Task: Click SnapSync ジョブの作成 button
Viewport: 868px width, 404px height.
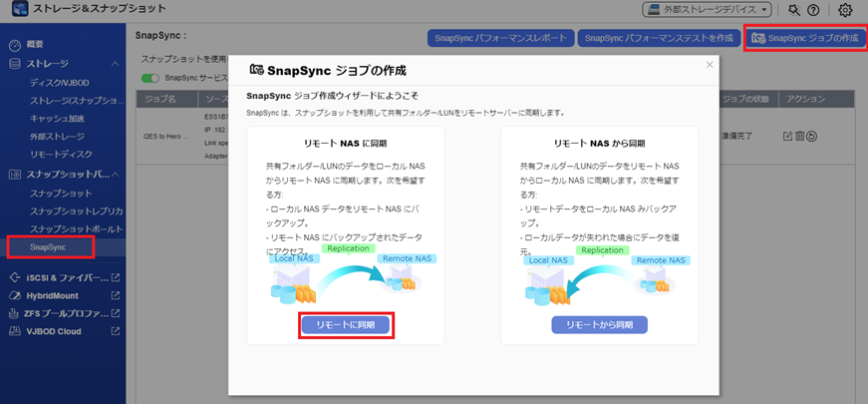Action: click(x=805, y=38)
